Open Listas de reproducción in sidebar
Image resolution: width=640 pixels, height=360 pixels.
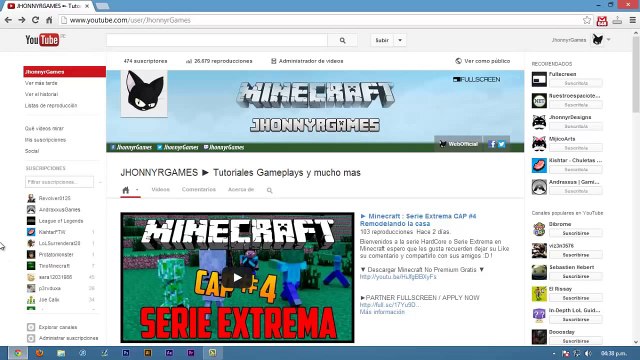[51, 105]
